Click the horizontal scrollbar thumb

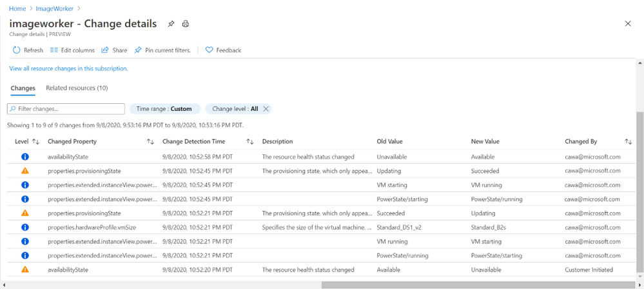[478, 284]
